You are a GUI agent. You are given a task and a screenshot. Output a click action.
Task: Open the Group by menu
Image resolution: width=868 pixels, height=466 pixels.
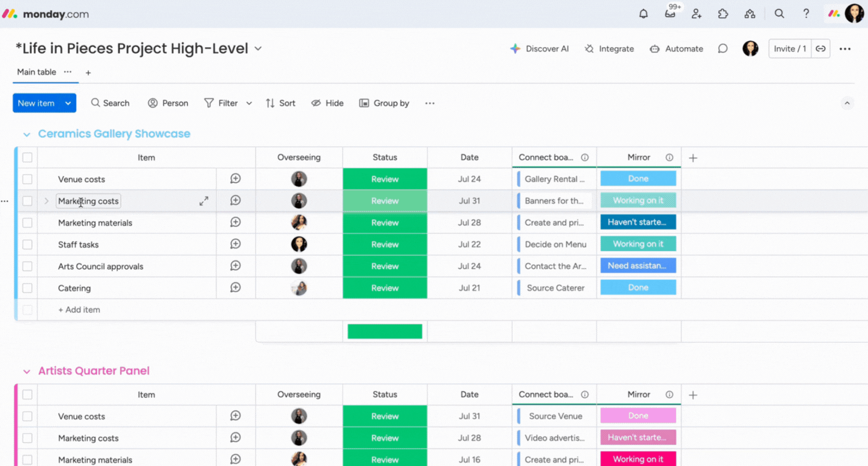pyautogui.click(x=384, y=103)
